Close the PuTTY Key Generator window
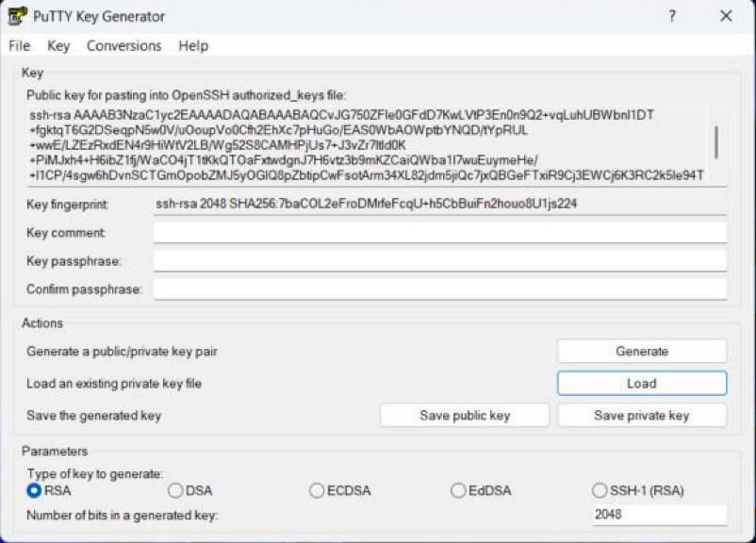756x543 pixels. [x=726, y=16]
